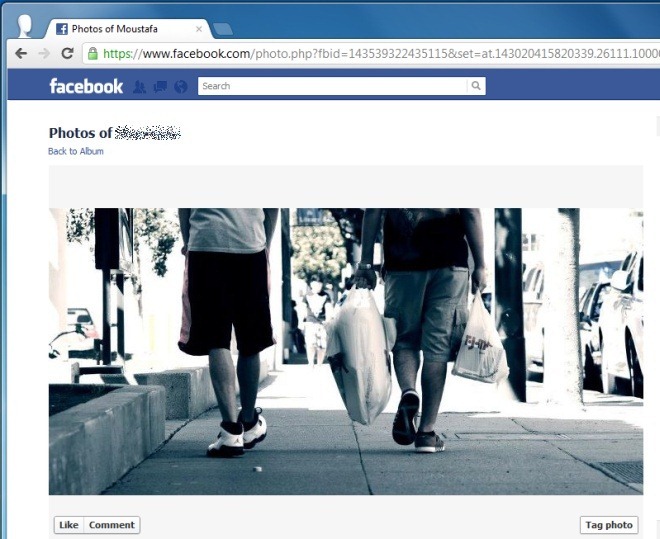This screenshot has width=660, height=539.
Task: Reload the page with refresh icon
Action: (67, 53)
